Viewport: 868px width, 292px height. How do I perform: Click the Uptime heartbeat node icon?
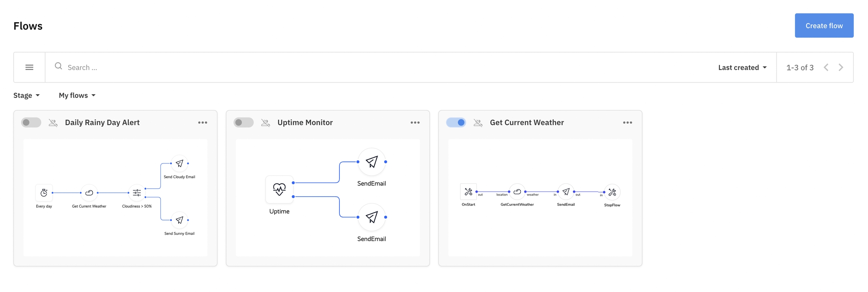[279, 189]
